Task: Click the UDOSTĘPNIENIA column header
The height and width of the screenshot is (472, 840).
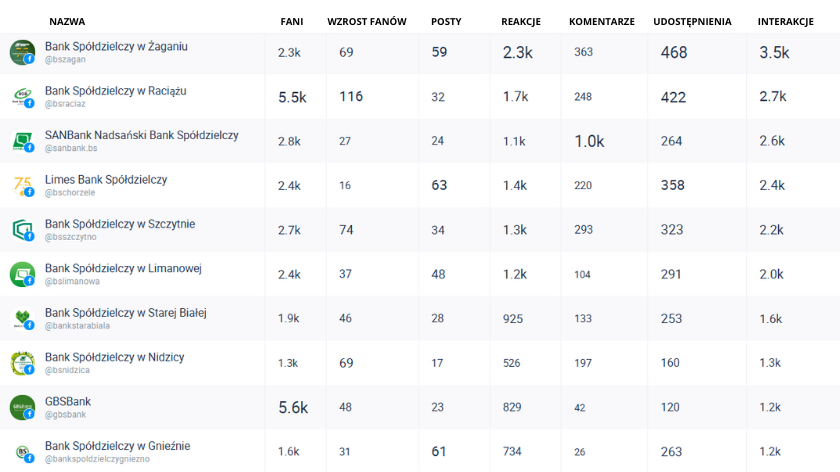Action: point(692,21)
